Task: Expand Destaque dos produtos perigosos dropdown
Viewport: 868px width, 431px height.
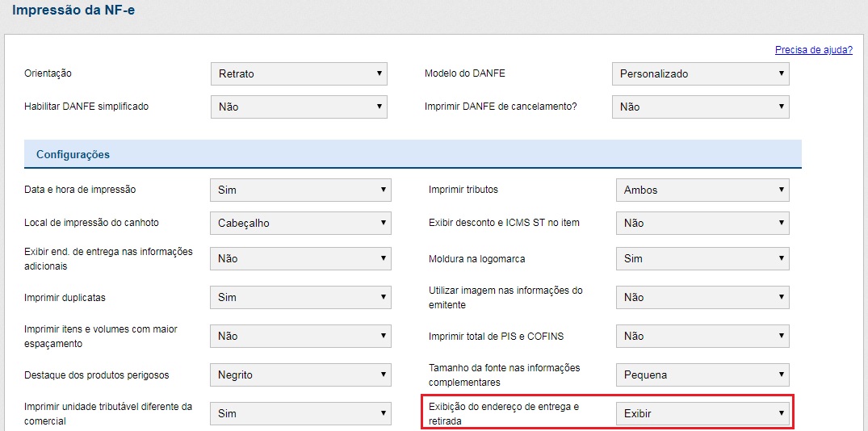Action: point(300,375)
